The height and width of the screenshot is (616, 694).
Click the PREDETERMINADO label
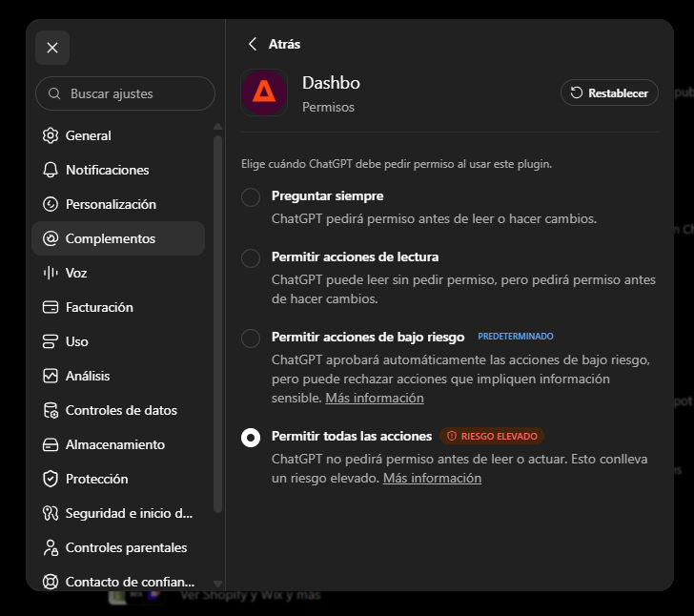(x=516, y=337)
